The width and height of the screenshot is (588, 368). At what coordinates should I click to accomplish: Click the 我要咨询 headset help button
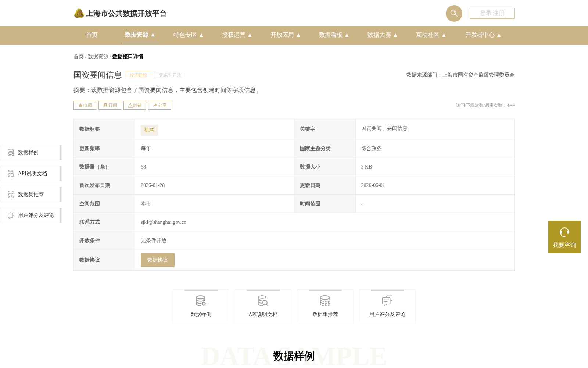(564, 237)
